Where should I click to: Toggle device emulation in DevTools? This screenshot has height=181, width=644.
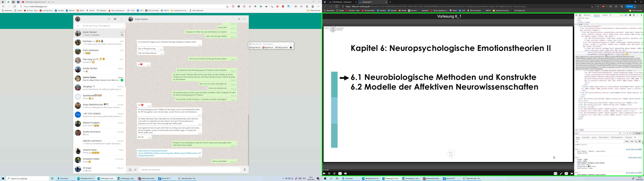tap(580, 15)
